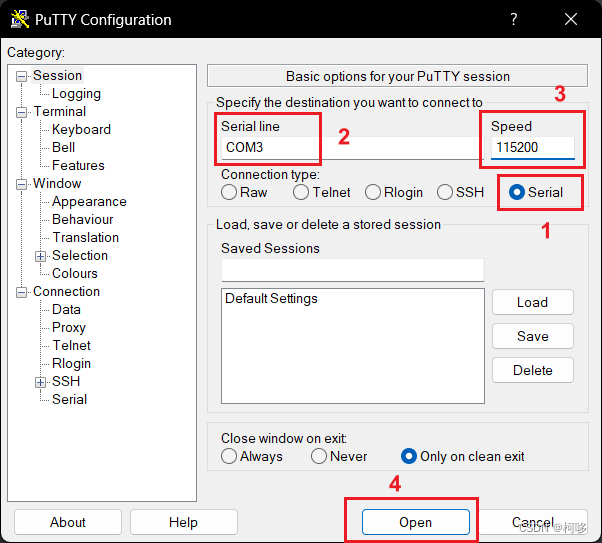Open the Features category
This screenshot has height=543, width=602.
coord(78,166)
